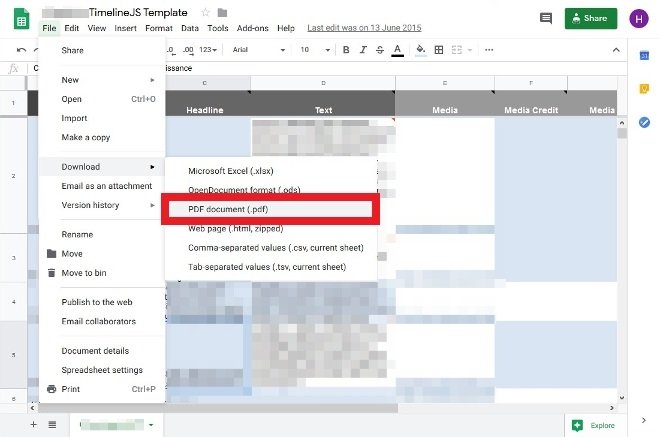Open the Edit menu
Image resolution: width=660 pixels, height=437 pixels.
[x=72, y=28]
